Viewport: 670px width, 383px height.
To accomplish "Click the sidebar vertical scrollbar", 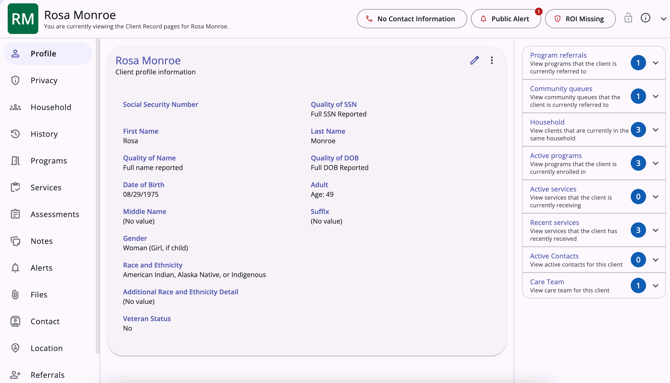I will [x=98, y=196].
